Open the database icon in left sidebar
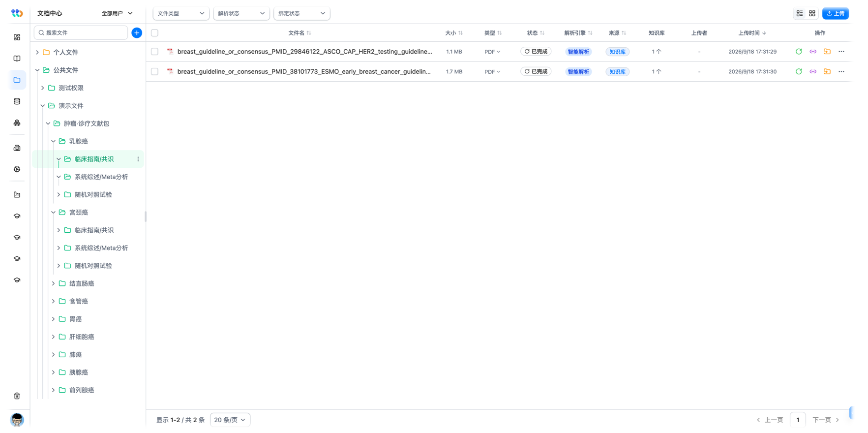868x433 pixels. pyautogui.click(x=17, y=101)
